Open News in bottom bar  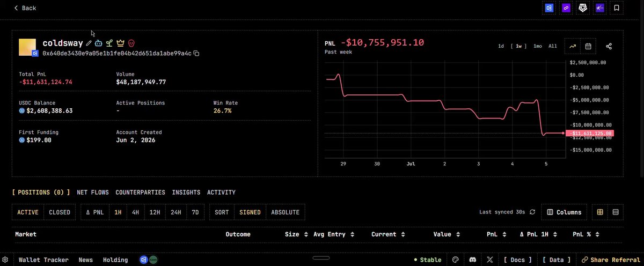(x=86, y=260)
